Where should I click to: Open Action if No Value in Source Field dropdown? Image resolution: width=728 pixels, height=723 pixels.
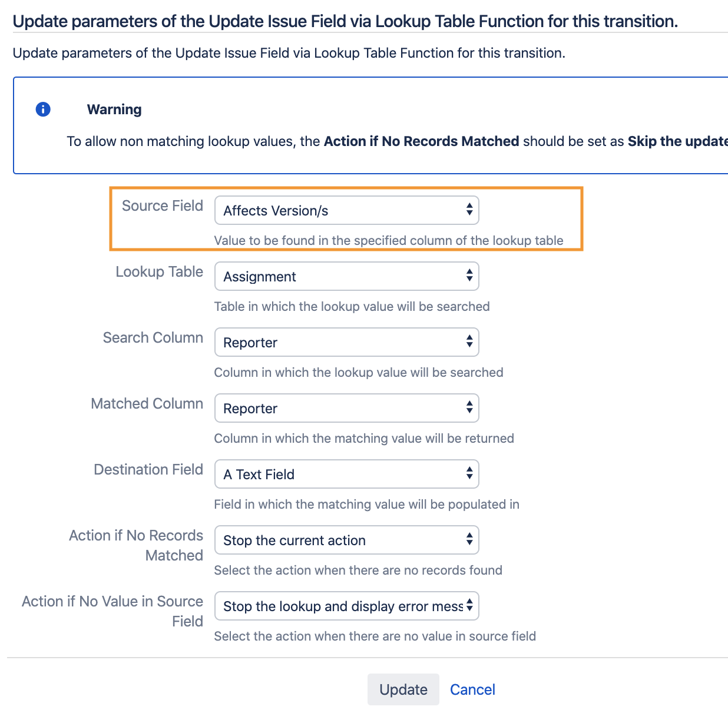pos(346,606)
